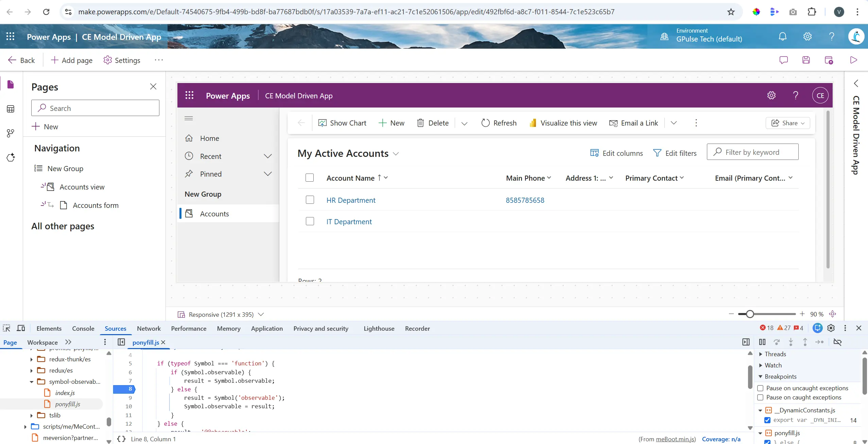Screen dimensions: 868x444
Task: Open the HR Department account link
Action: pyautogui.click(x=351, y=200)
